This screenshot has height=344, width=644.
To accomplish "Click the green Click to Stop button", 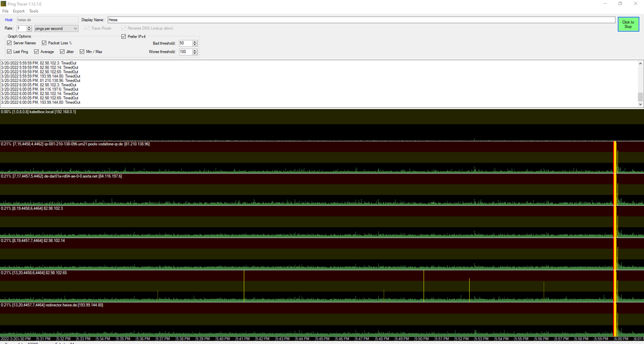I will 628,25.
